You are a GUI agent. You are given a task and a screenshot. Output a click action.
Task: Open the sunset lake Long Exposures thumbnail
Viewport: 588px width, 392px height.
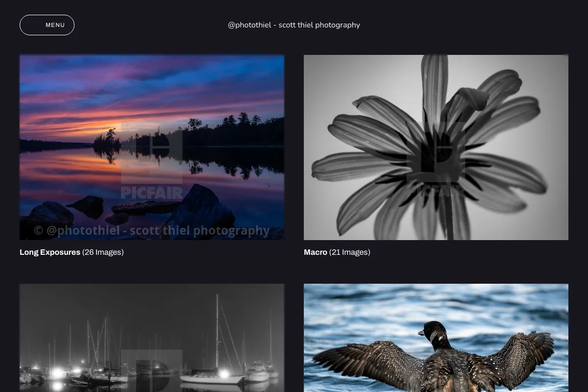[x=152, y=147]
